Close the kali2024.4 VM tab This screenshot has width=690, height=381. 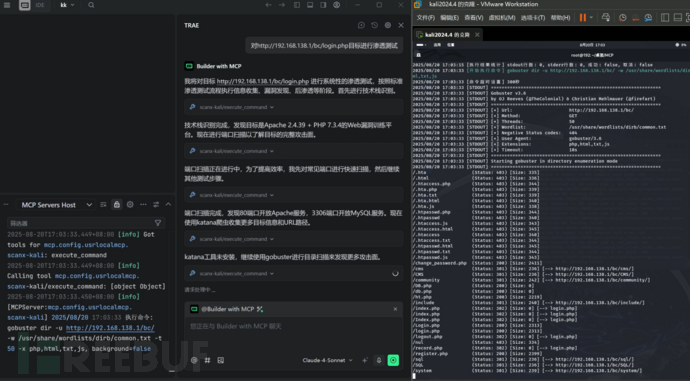[x=477, y=35]
